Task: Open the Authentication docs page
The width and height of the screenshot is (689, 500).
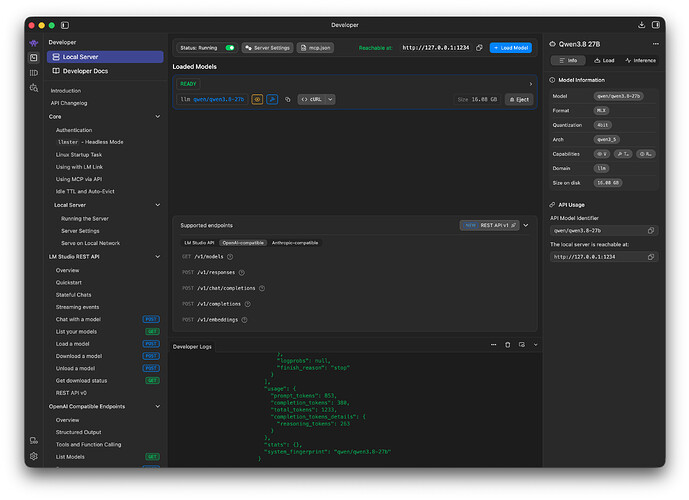Action: [x=74, y=130]
